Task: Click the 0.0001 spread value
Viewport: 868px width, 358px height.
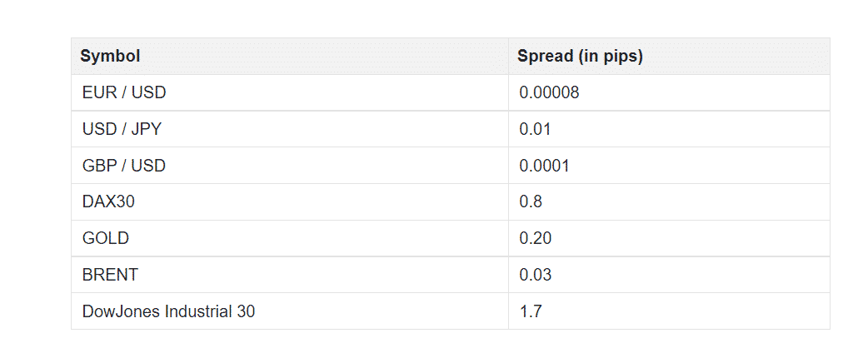Action: (544, 166)
